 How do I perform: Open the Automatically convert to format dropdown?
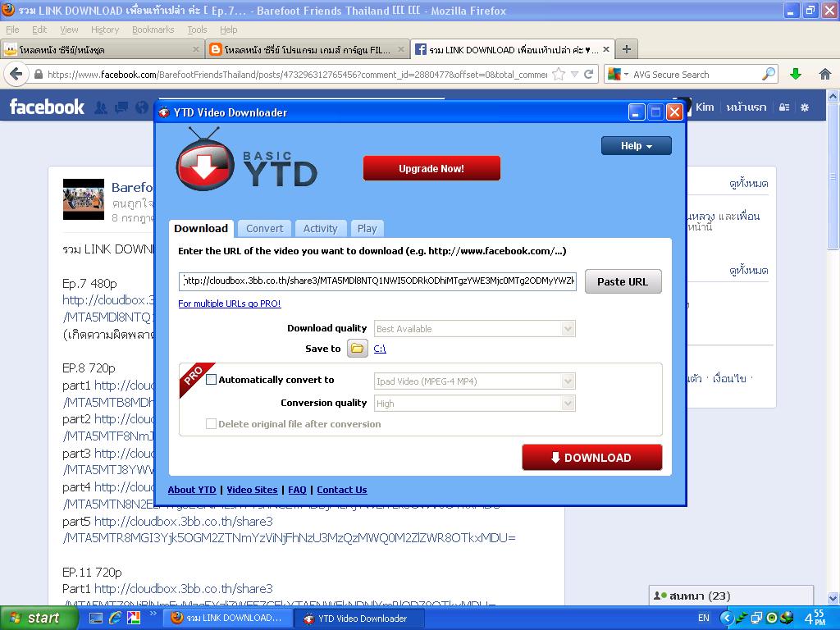click(568, 381)
